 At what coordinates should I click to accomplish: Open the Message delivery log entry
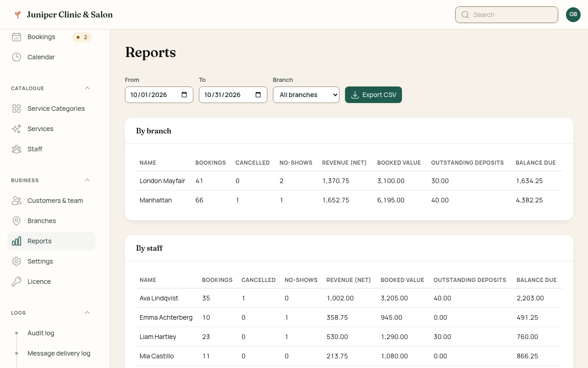(51, 353)
